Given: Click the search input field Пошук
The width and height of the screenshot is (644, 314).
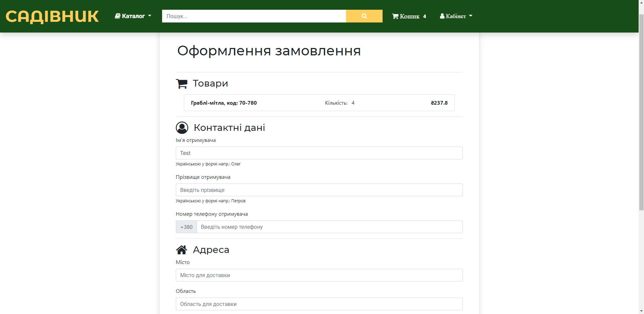Looking at the screenshot, I should coord(254,16).
